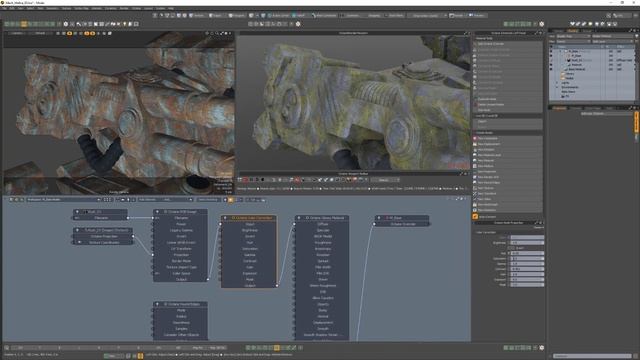Open the Edit menu

(12, 8)
